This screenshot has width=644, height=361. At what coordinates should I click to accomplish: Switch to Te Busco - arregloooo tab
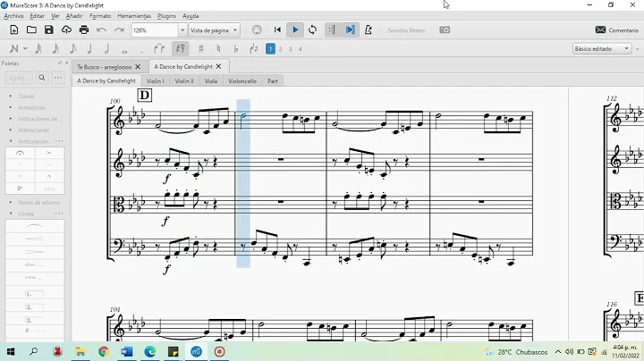(x=105, y=66)
